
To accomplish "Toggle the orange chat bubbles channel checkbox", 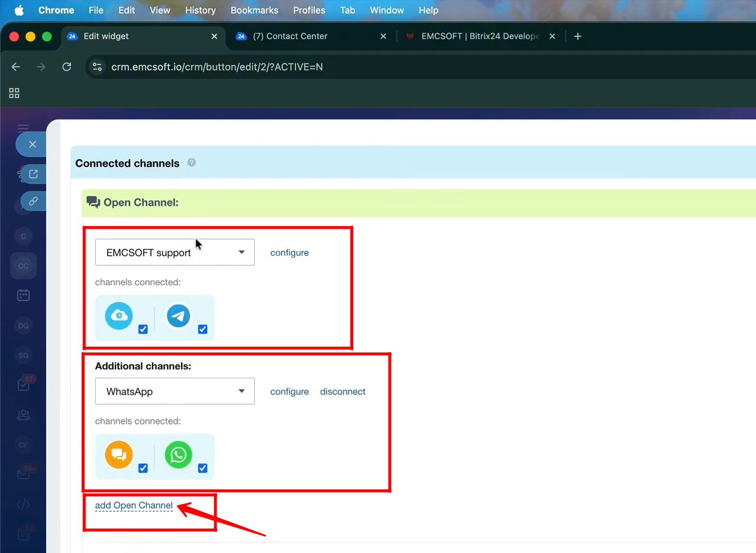I will coord(143,468).
